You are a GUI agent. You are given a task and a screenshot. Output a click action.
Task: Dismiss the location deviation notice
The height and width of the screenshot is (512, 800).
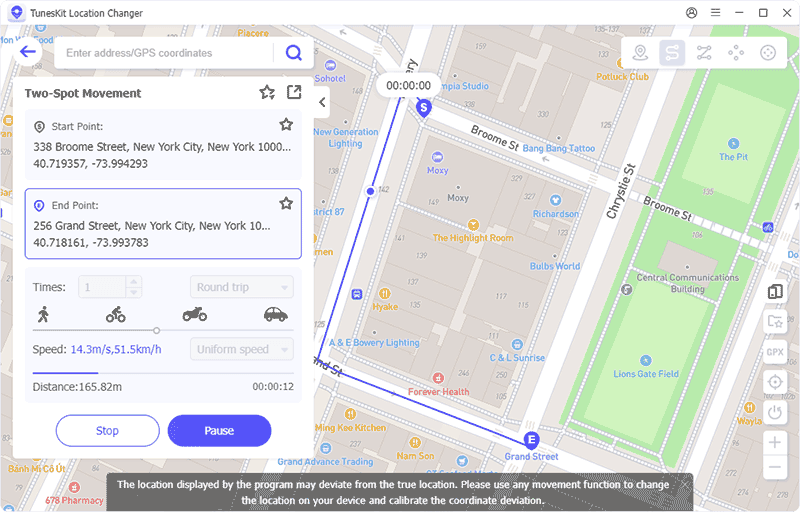[x=685, y=484]
